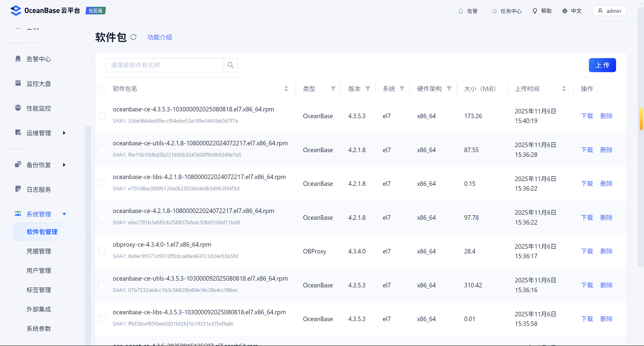Go to 监控大盘 in the sidebar

click(x=39, y=83)
